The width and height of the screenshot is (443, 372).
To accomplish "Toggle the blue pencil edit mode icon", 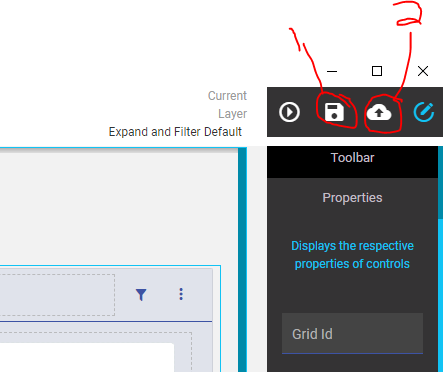I will [x=424, y=112].
